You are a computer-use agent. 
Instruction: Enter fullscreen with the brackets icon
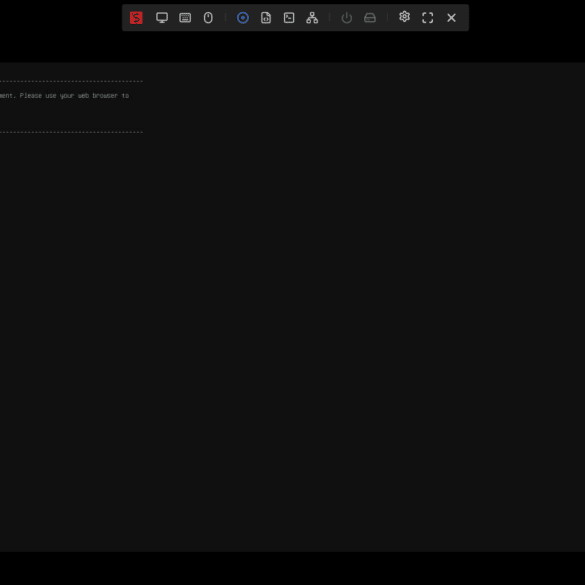[428, 18]
